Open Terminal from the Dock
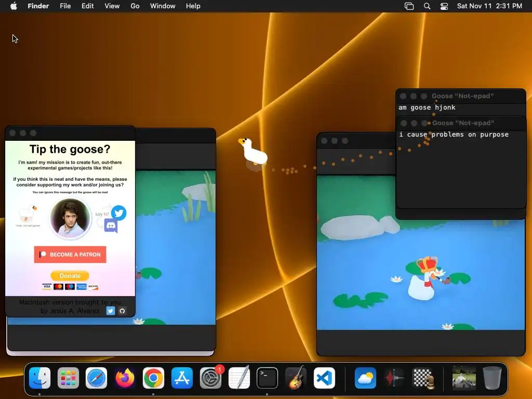The image size is (532, 399). tap(267, 378)
